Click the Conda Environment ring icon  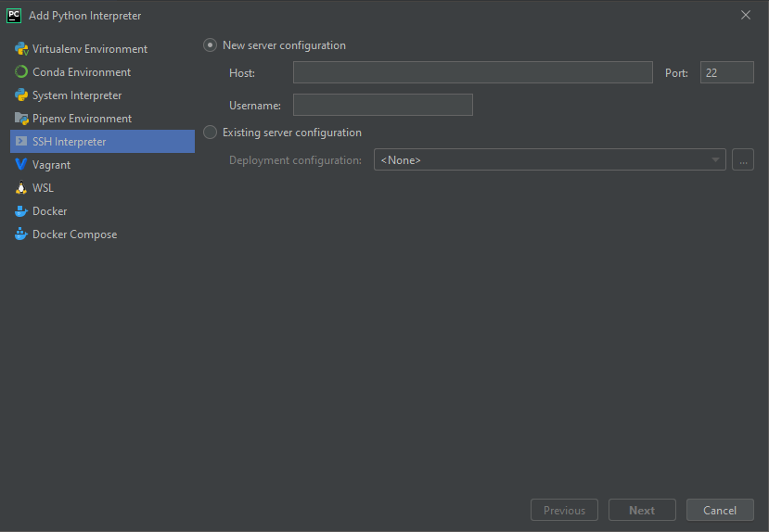click(x=21, y=72)
